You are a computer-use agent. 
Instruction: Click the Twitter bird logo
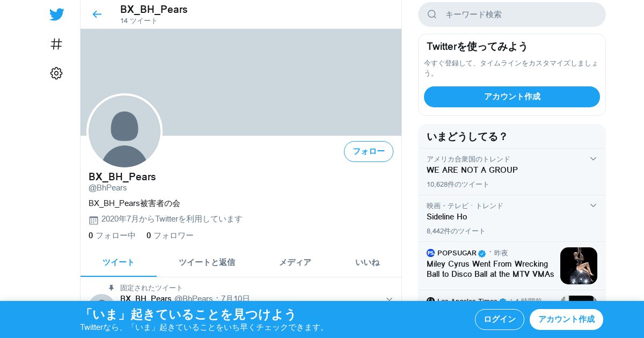pyautogui.click(x=56, y=14)
